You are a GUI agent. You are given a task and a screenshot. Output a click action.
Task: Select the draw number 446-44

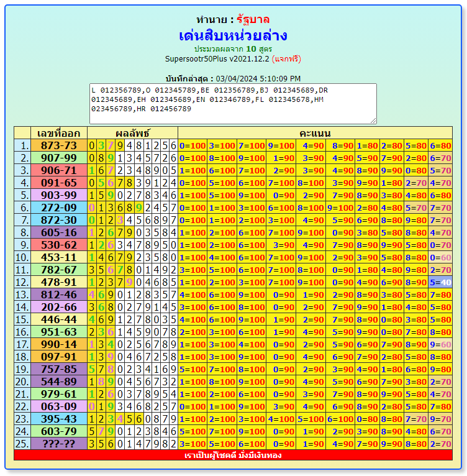point(59,320)
